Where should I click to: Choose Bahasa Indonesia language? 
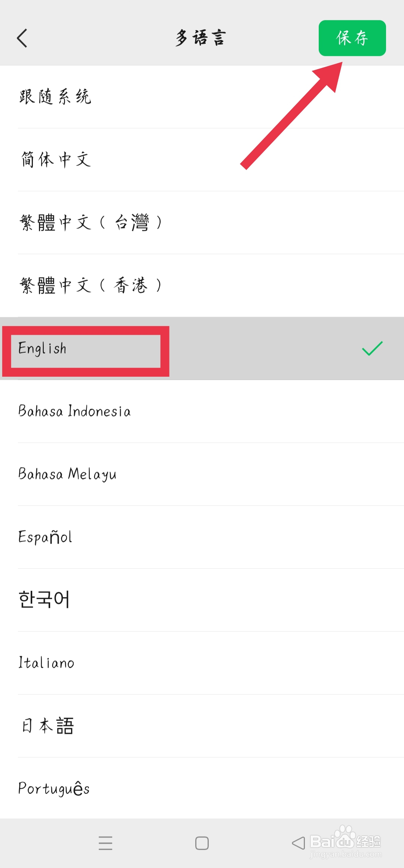click(x=75, y=411)
